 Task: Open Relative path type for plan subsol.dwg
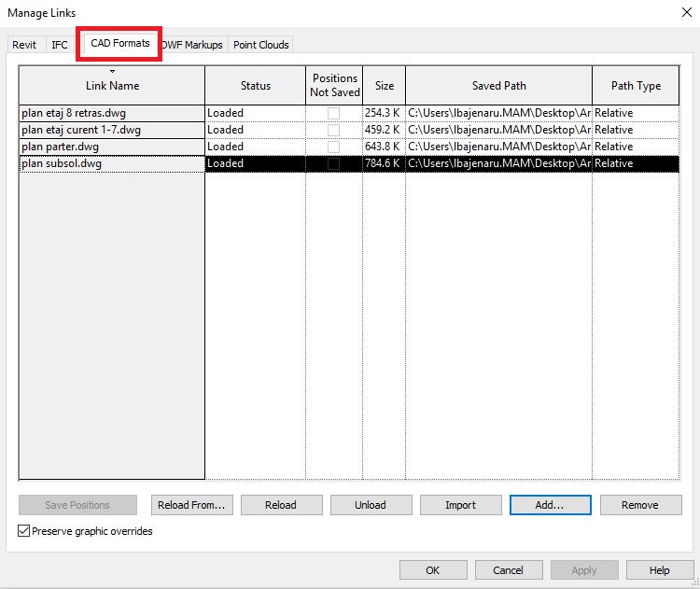pos(636,164)
